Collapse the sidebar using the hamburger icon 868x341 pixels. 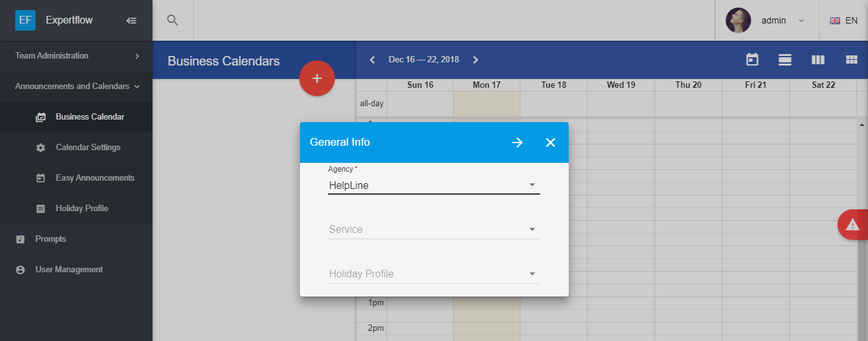click(x=132, y=20)
